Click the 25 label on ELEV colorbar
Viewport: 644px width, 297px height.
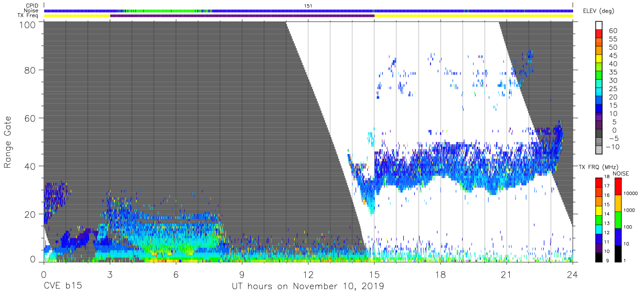click(613, 89)
